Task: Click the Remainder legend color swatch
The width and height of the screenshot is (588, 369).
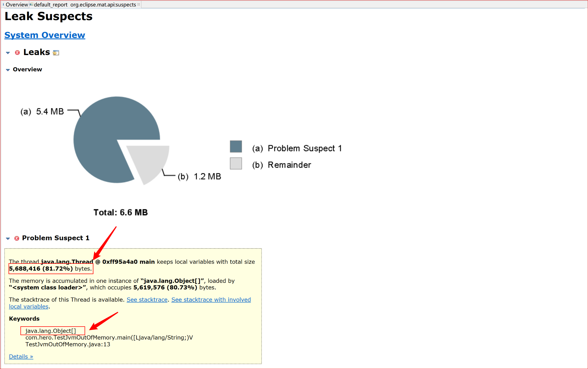Action: [236, 163]
